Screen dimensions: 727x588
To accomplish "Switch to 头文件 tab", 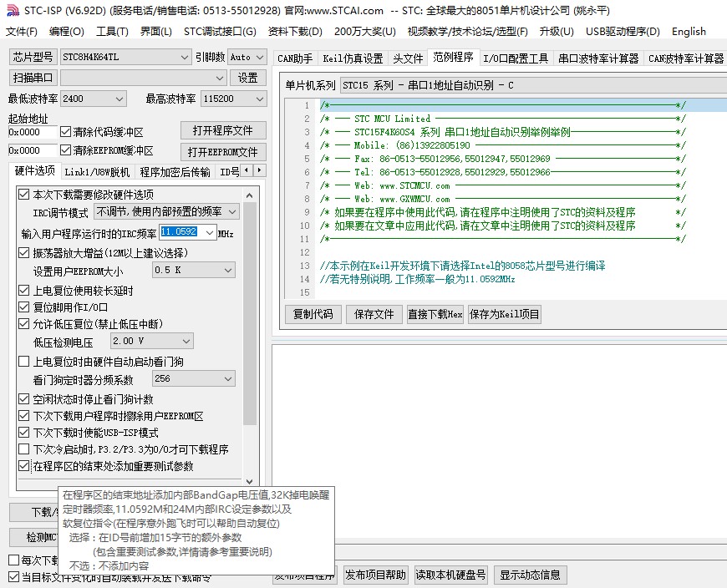I will point(408,58).
